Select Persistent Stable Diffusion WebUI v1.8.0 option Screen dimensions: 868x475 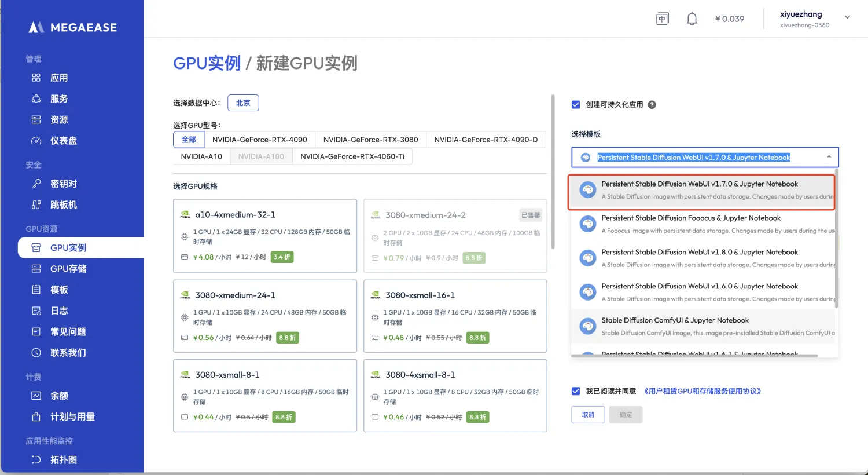703,258
